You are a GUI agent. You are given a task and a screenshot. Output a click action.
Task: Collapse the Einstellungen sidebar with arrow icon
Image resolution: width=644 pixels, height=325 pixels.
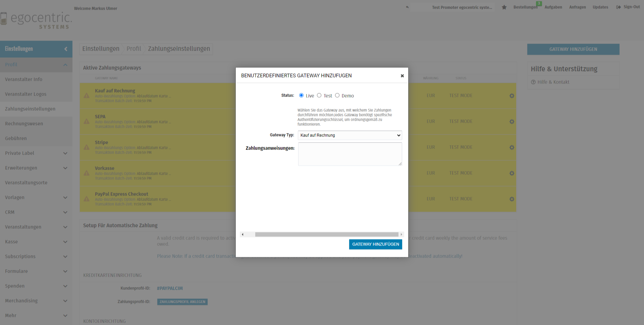click(x=66, y=49)
